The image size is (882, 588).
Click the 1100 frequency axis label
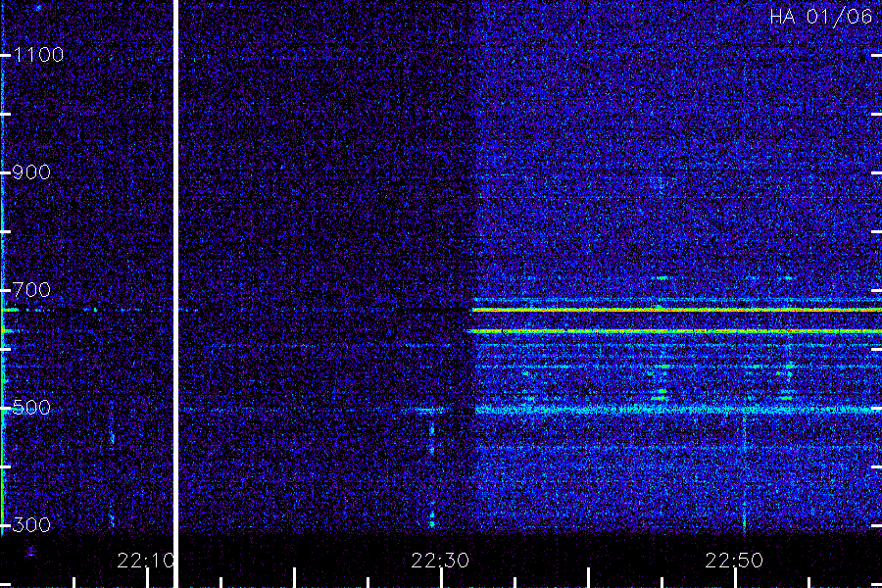[x=38, y=55]
